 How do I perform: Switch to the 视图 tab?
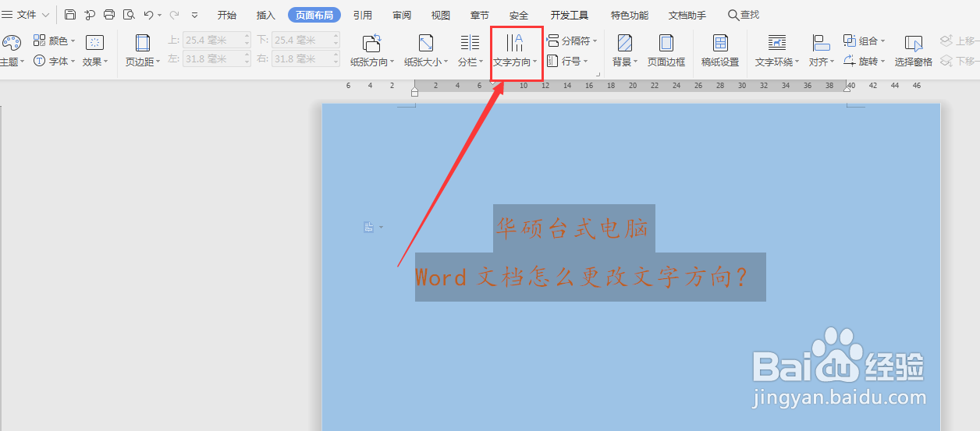coord(441,15)
